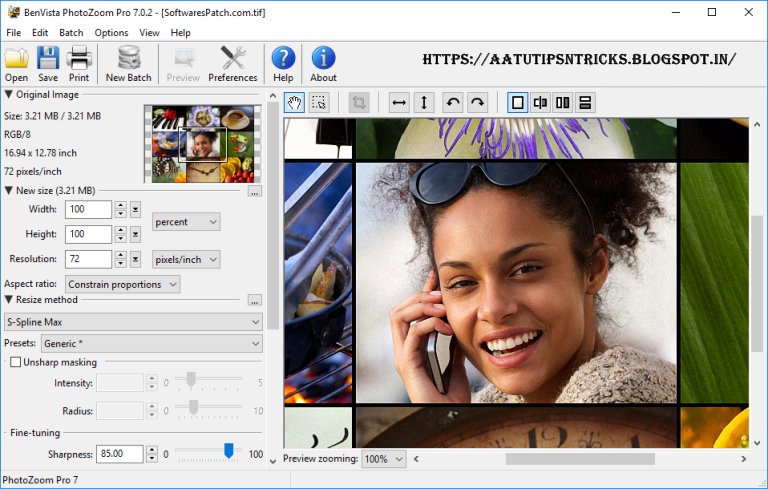The image size is (768, 489).
Task: Click the Radius slider handle
Action: pos(193,407)
